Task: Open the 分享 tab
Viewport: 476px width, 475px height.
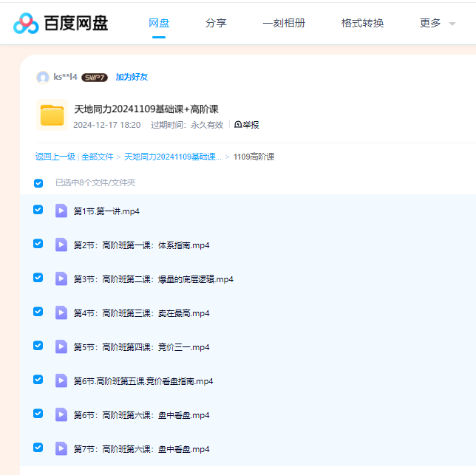Action: tap(216, 24)
